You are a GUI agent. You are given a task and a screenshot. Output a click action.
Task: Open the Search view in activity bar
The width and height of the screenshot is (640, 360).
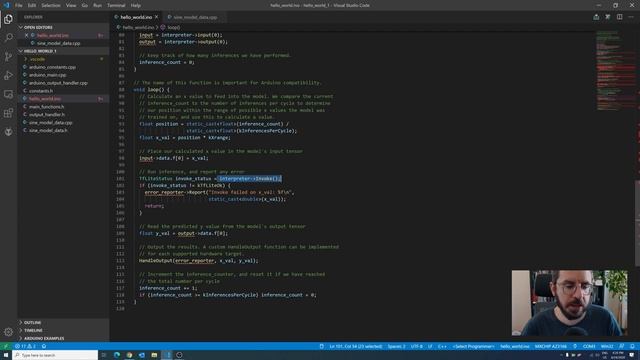coord(8,38)
